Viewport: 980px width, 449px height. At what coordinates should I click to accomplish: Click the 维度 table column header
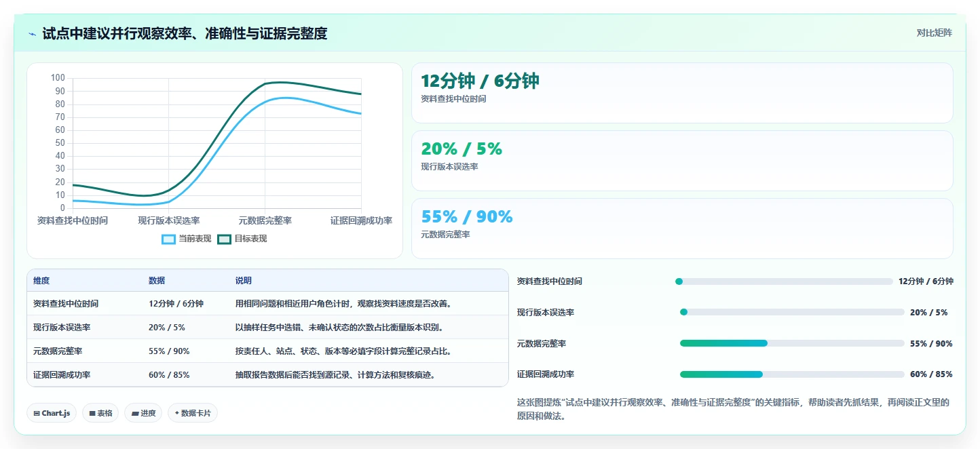click(x=41, y=281)
